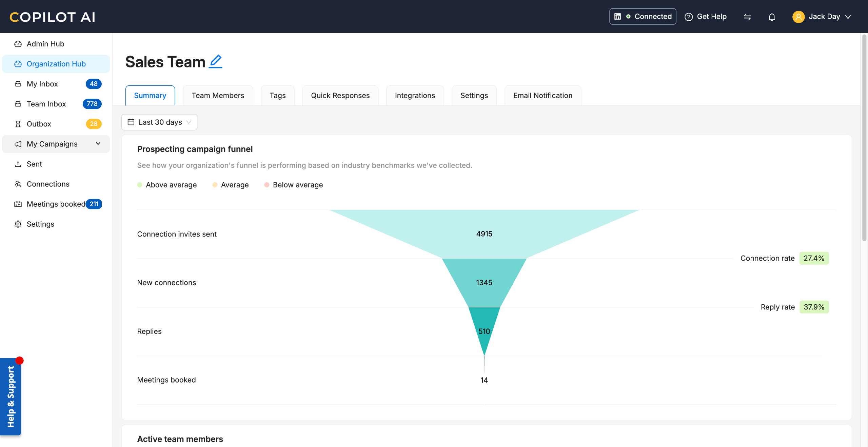Viewport: 868px width, 447px height.
Task: Open Outbox via hourglass icon
Action: click(x=18, y=124)
